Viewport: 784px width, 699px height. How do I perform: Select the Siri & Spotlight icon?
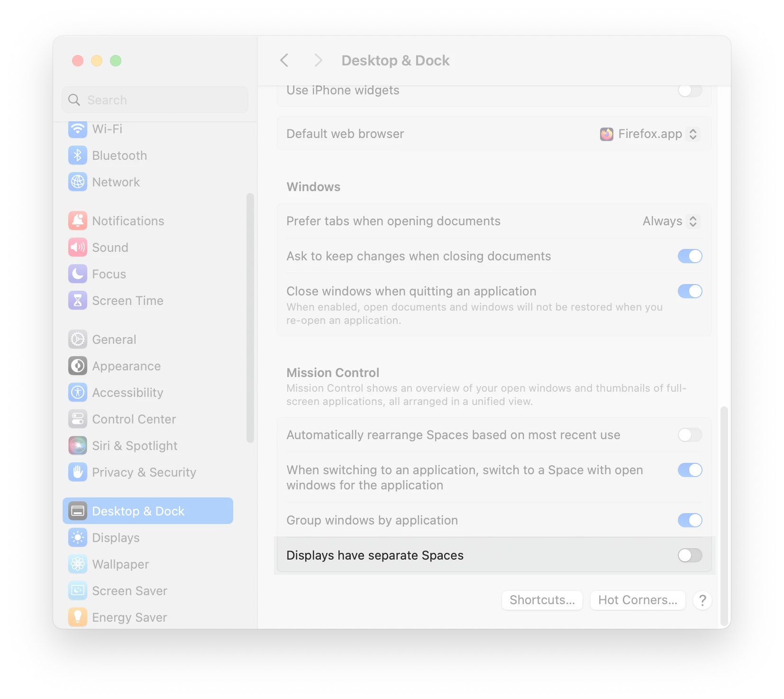point(78,445)
